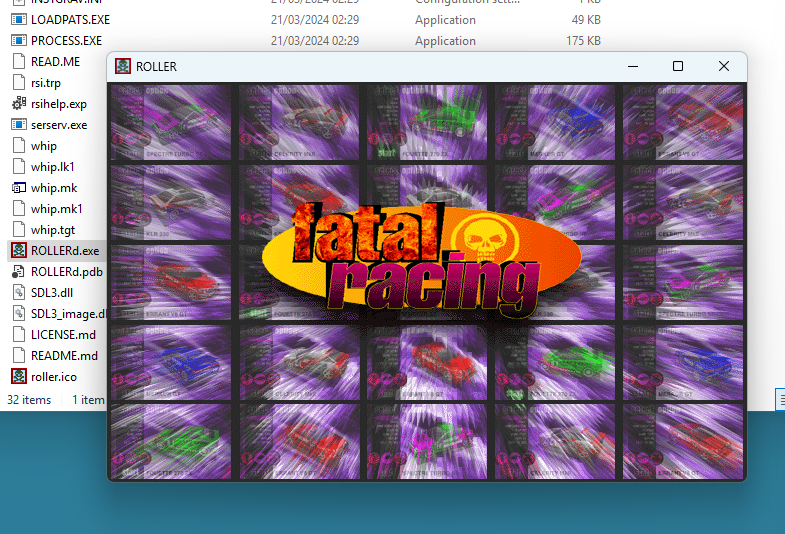The image size is (785, 534).
Task: Select file name ROLLERd.exe
Action: (65, 251)
